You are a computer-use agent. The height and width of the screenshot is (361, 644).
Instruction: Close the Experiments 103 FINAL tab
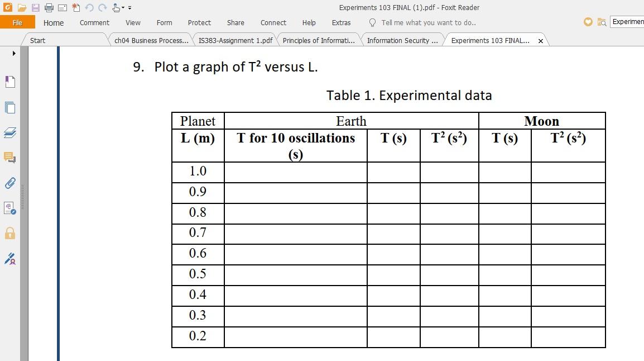[541, 41]
